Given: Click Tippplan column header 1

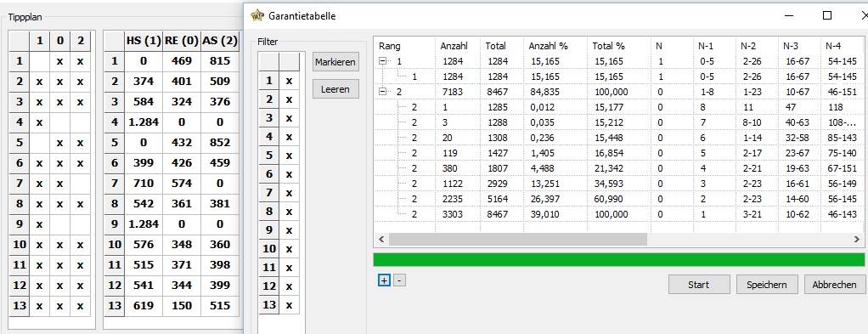Looking at the screenshot, I should 39,41.
